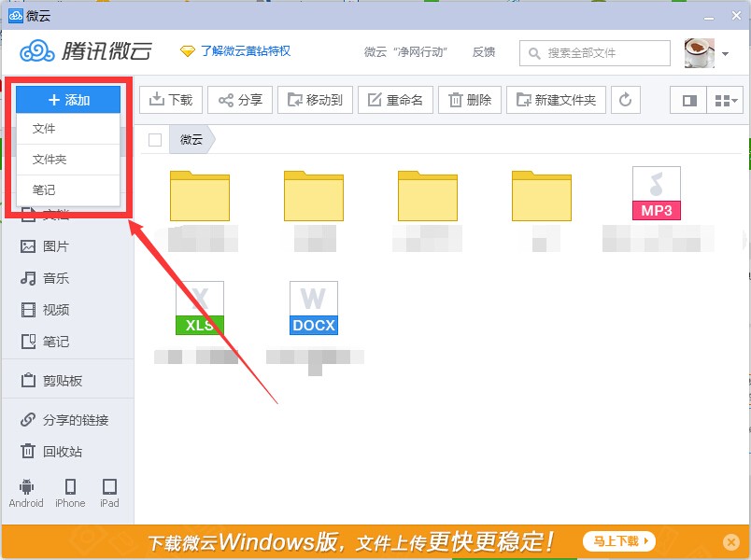Choose 文件夹 from the add menu
This screenshot has height=560, width=751.
pos(68,160)
